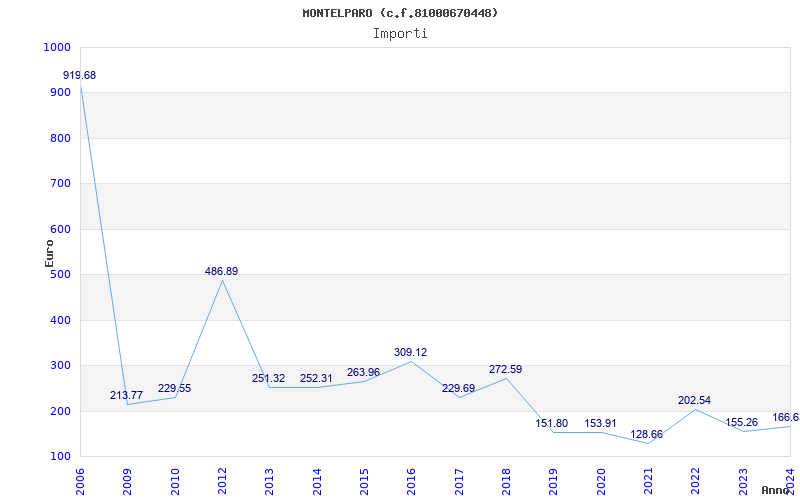Select the 155.26 data label
Image resolution: width=800 pixels, height=500 pixels.
coord(741,422)
